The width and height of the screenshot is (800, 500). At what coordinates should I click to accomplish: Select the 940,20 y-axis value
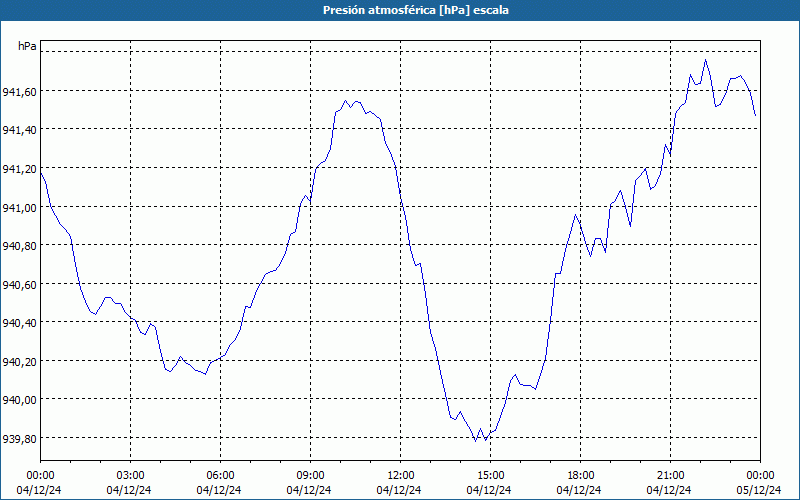(19, 362)
